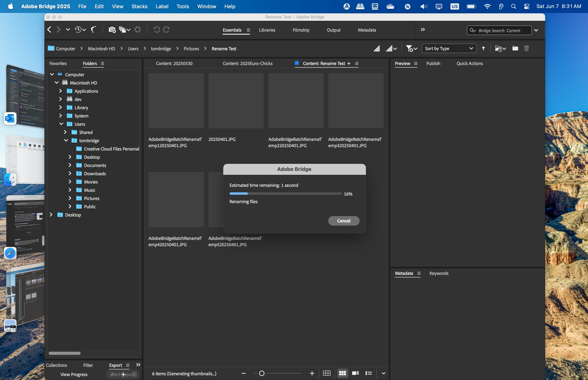
Task: Switch to thumbnails grid view
Action: click(342, 373)
